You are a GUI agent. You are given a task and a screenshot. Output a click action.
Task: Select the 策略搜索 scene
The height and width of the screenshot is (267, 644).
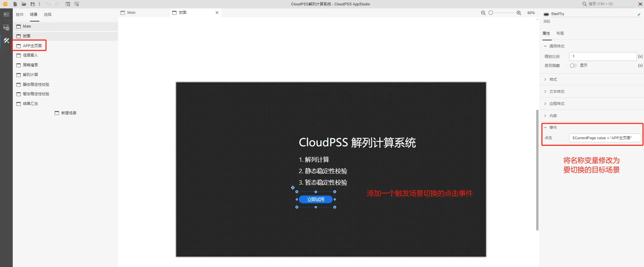click(x=65, y=65)
